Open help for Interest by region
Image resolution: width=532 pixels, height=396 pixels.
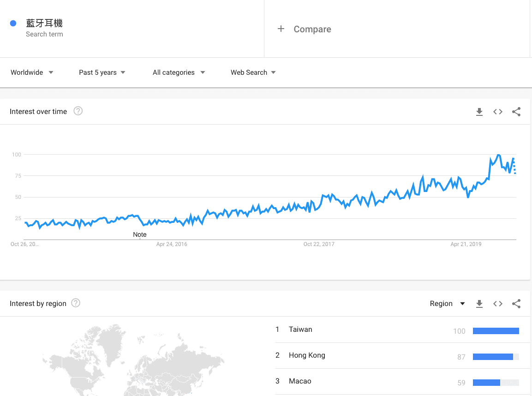pyautogui.click(x=76, y=303)
